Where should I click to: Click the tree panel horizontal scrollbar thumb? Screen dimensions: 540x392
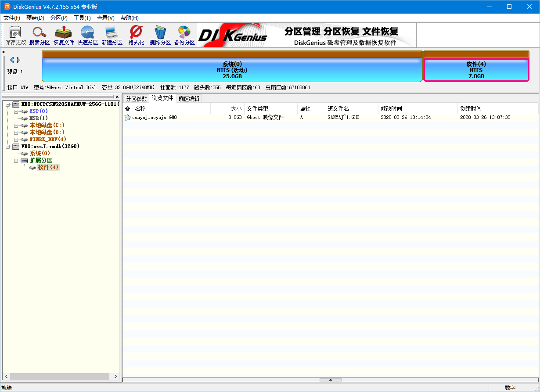(x=60, y=376)
